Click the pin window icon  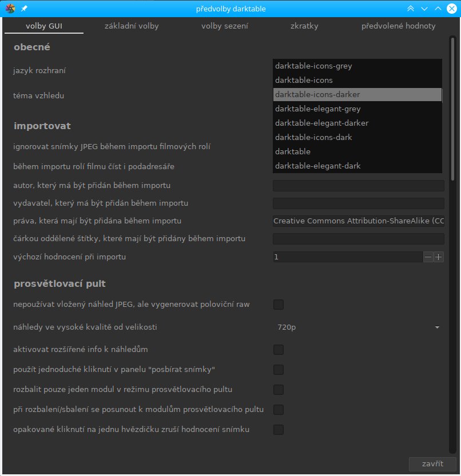coord(24,9)
